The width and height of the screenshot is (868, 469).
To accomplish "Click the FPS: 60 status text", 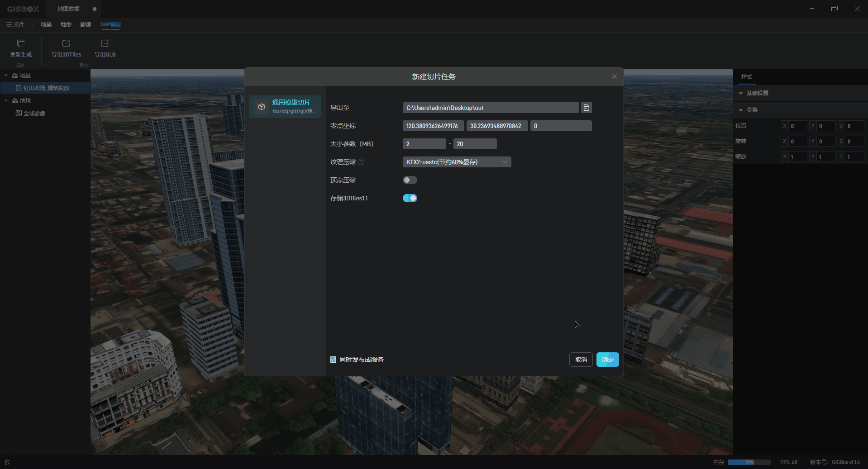I will (789, 462).
